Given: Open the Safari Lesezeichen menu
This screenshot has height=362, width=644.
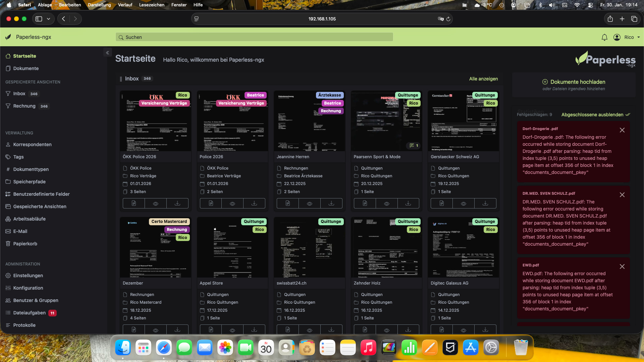Looking at the screenshot, I should tap(152, 5).
